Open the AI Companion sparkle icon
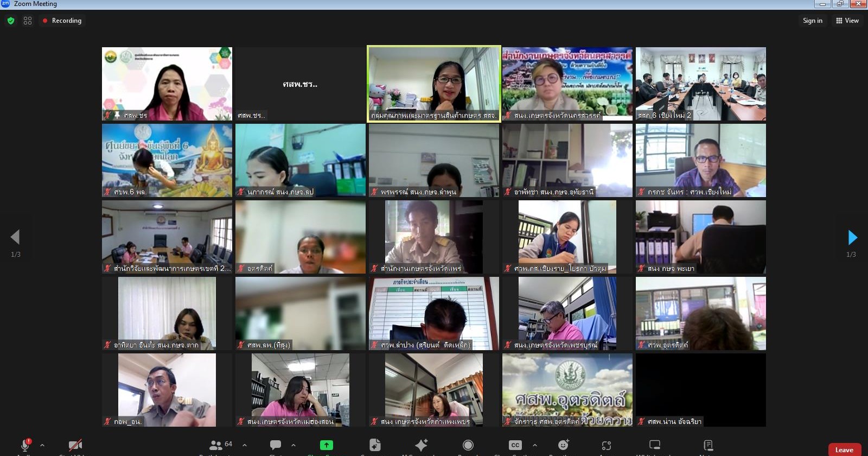 [x=422, y=445]
